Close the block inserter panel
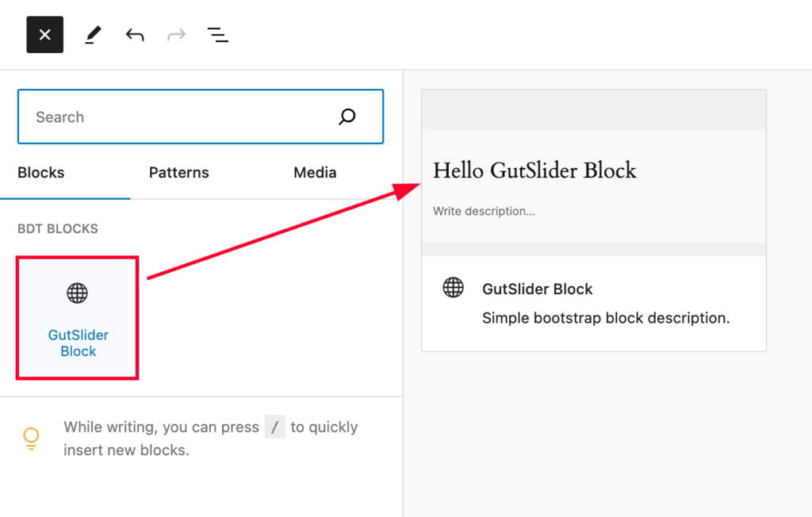This screenshot has height=517, width=812. click(x=44, y=34)
